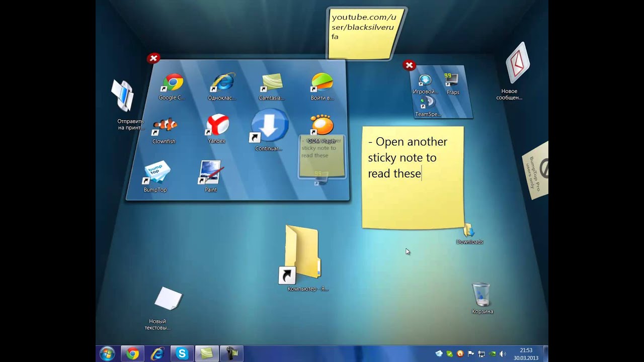Click the Новое сообщение email icon
This screenshot has height=362, width=644.
point(518,63)
